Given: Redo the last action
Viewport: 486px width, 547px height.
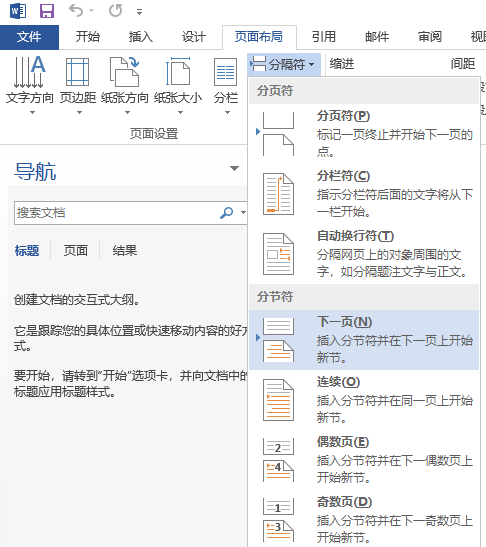Looking at the screenshot, I should (115, 10).
